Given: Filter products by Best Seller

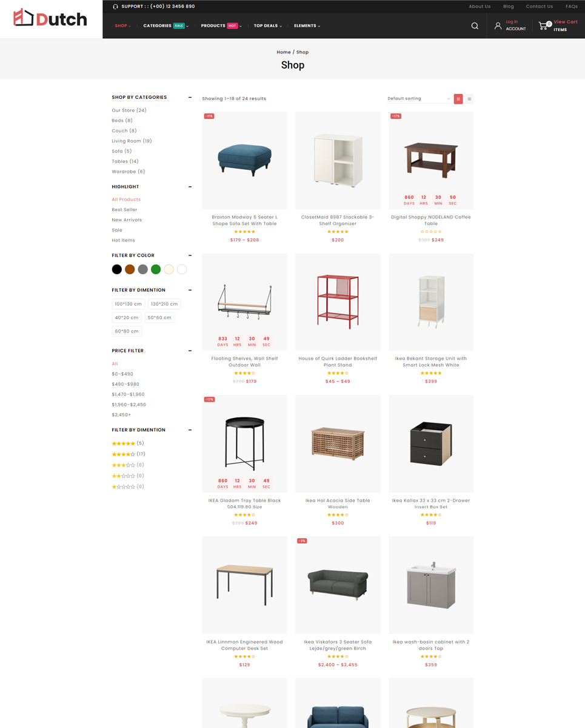Looking at the screenshot, I should coord(124,210).
